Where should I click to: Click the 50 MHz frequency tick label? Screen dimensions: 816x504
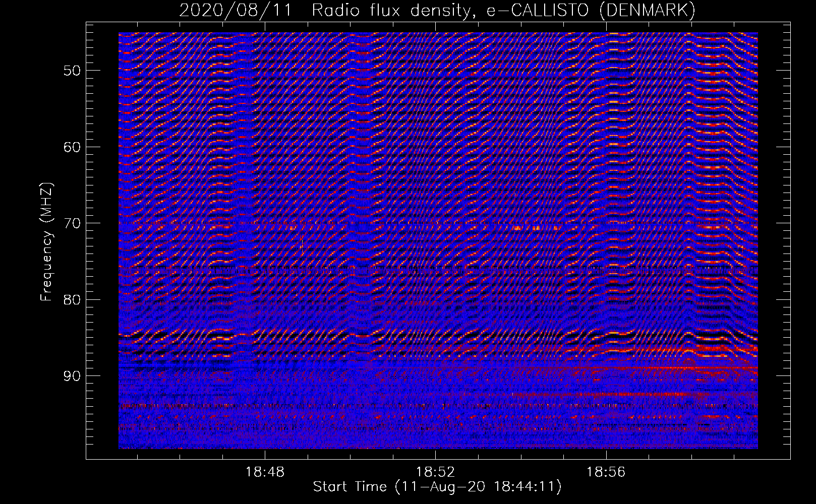pos(72,71)
